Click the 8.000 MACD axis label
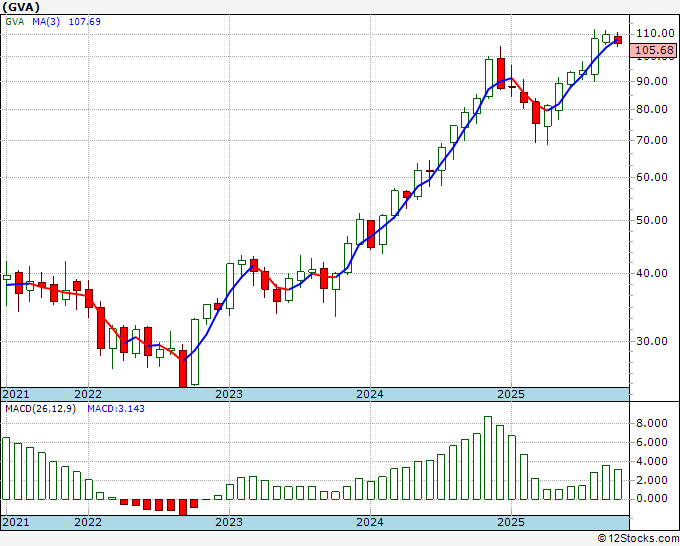The image size is (680, 546). 652,424
